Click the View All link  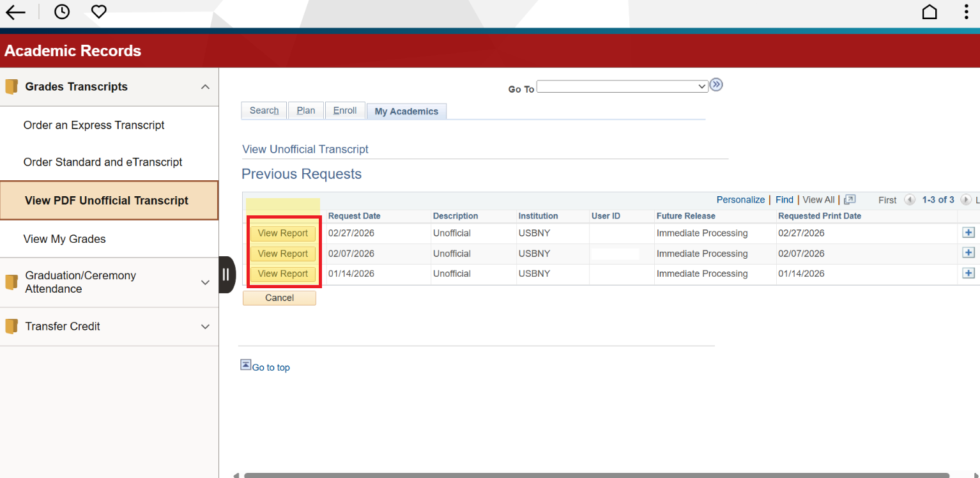818,200
